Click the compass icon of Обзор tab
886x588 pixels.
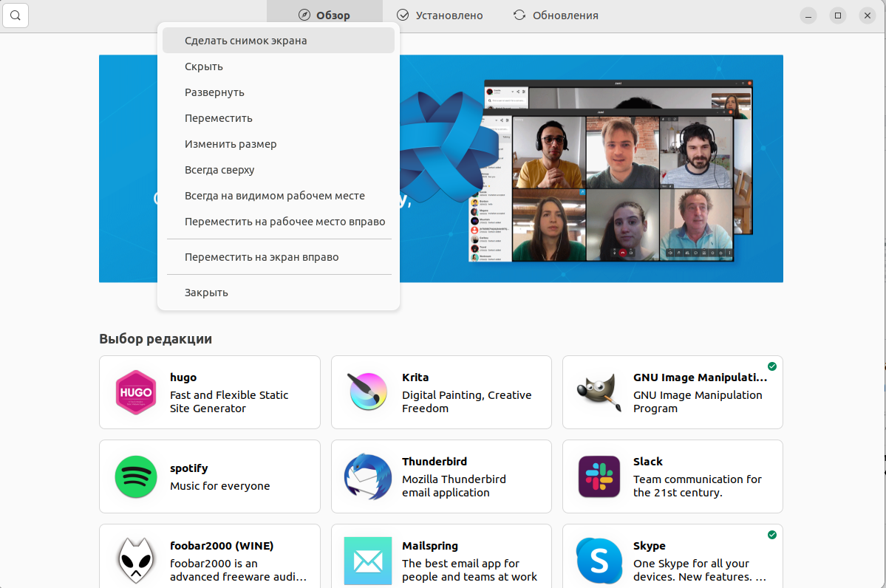click(x=304, y=16)
